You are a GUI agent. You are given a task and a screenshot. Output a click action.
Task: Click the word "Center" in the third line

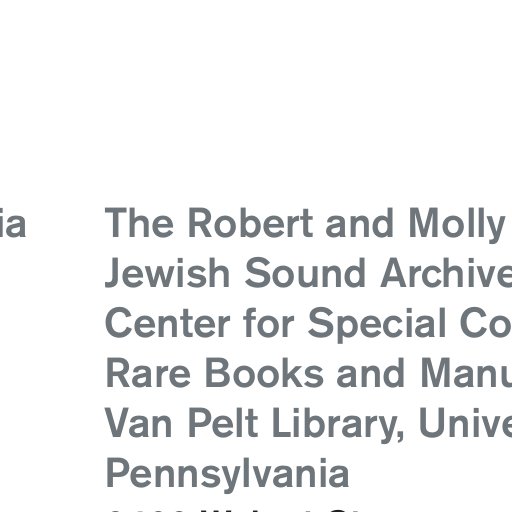167,323
